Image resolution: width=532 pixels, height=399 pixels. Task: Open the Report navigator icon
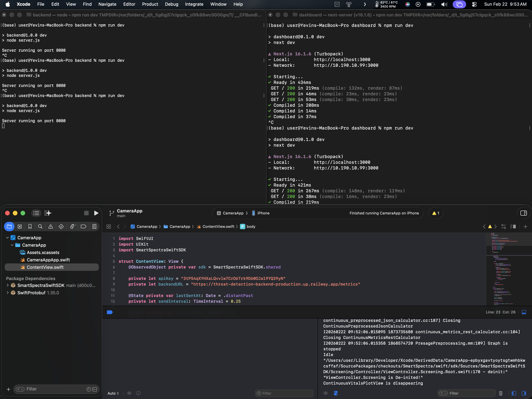click(94, 227)
